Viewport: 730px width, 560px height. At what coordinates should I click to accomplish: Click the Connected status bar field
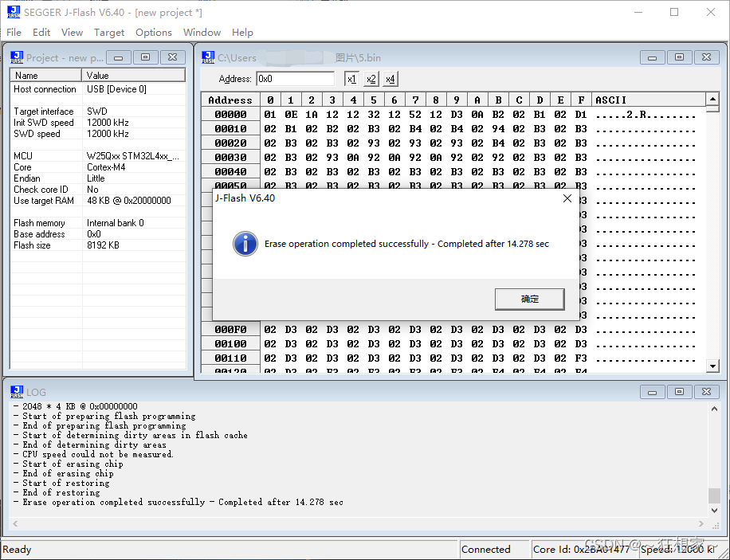[x=495, y=550]
